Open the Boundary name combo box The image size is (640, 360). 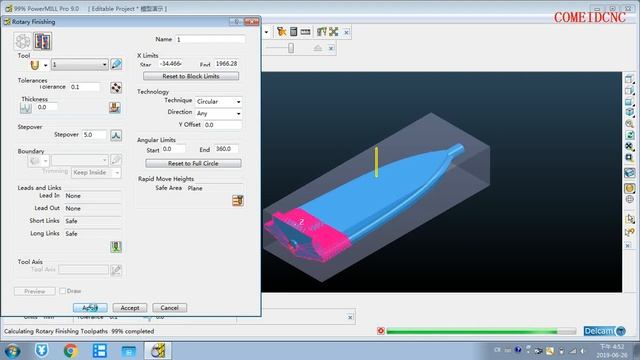click(80, 160)
